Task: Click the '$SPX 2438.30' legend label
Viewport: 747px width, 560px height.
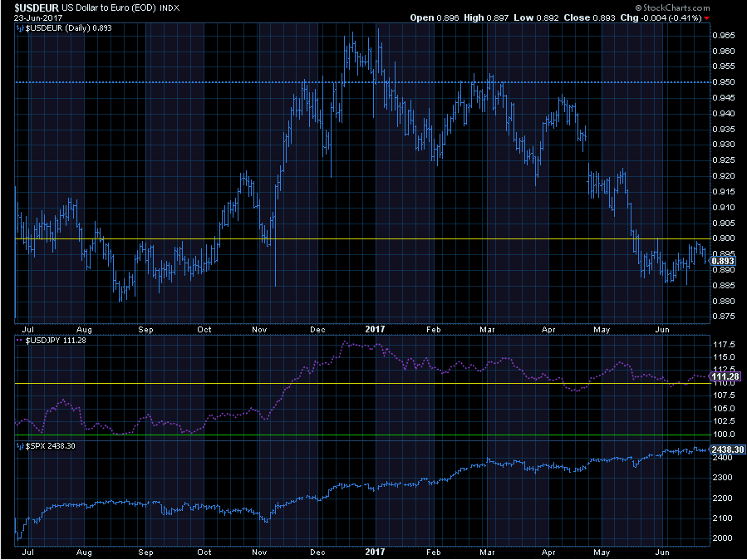Action: (x=50, y=446)
